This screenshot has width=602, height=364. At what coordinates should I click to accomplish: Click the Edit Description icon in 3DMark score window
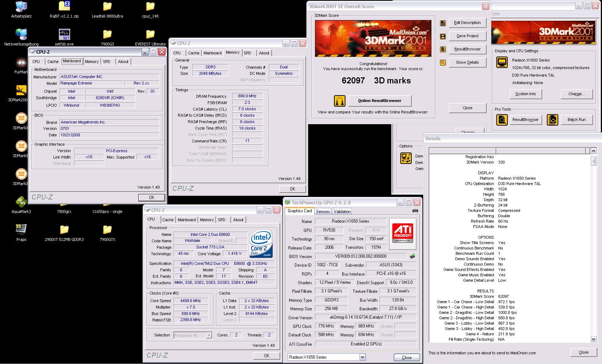pyautogui.click(x=443, y=23)
